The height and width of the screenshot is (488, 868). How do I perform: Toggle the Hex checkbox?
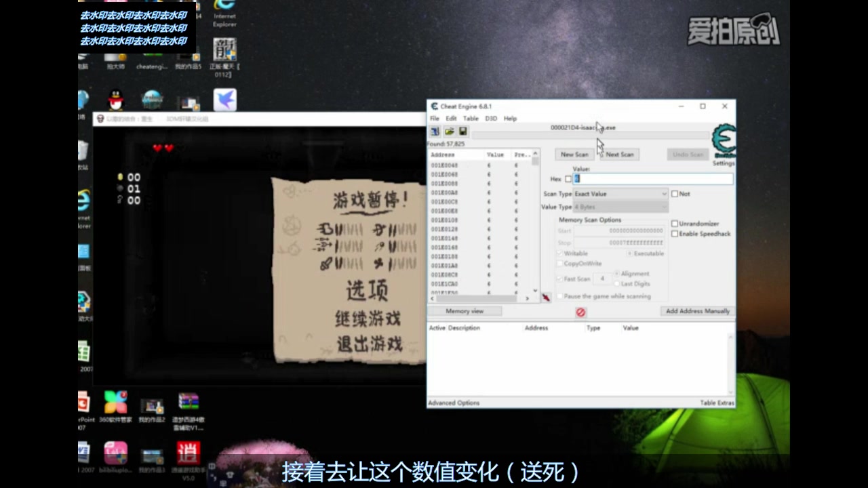(x=568, y=179)
